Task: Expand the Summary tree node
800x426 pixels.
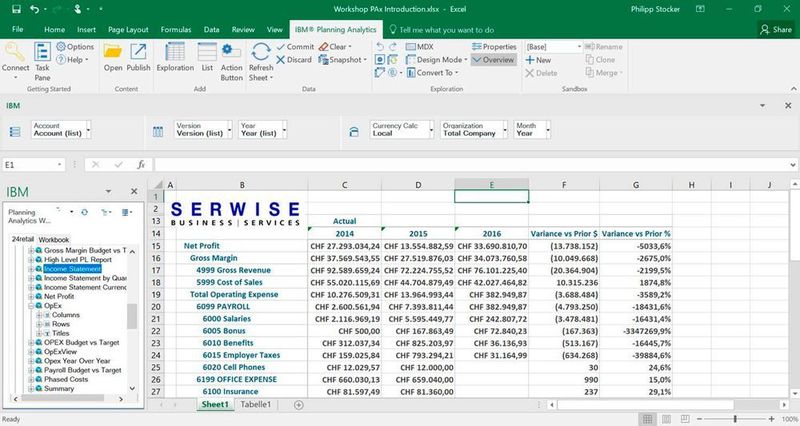Action: [x=31, y=388]
